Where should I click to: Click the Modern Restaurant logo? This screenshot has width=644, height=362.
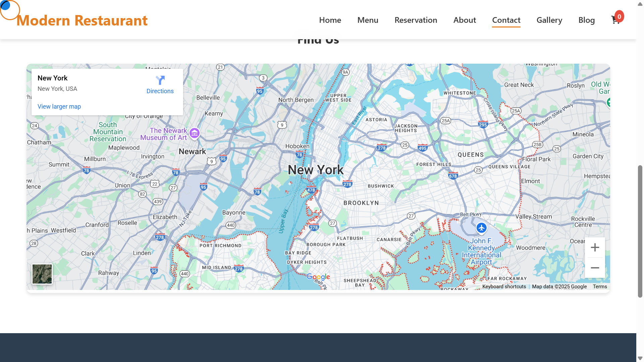coord(82,20)
